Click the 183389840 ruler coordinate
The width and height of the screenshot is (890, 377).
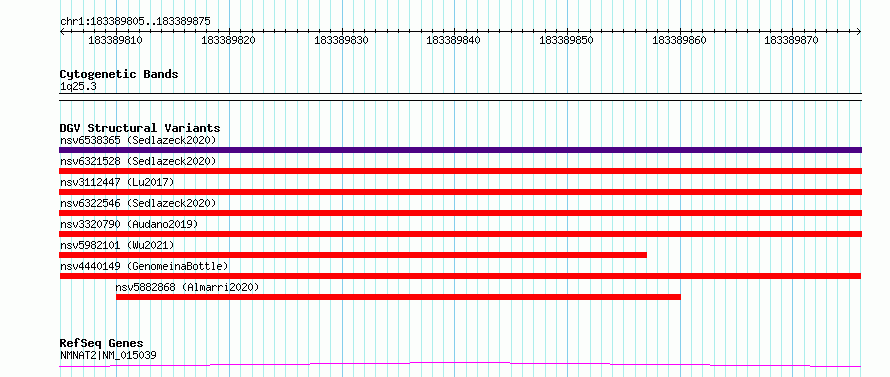454,40
